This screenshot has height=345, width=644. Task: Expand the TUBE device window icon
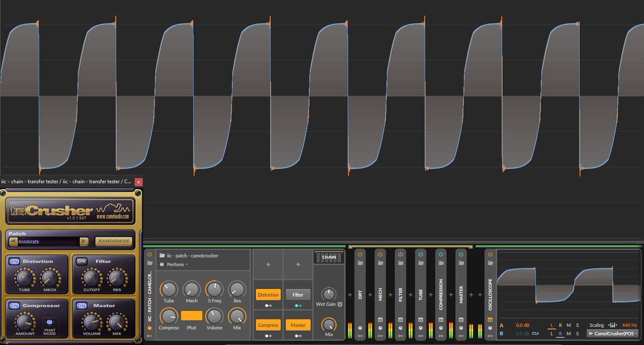[421, 320]
